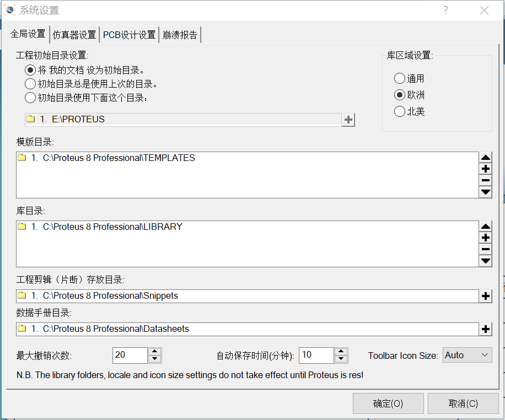Click the help question mark in title bar
This screenshot has width=505, height=420.
coord(445,10)
